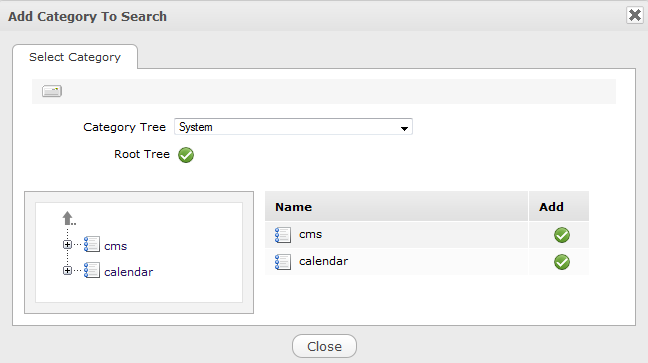Select cms label in the tree
The image size is (648, 363).
115,246
